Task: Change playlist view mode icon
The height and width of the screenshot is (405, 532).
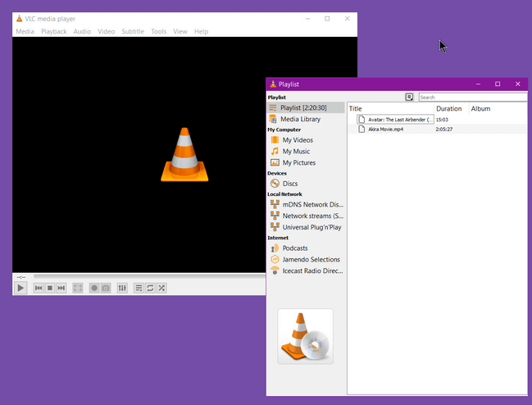Action: [x=410, y=98]
